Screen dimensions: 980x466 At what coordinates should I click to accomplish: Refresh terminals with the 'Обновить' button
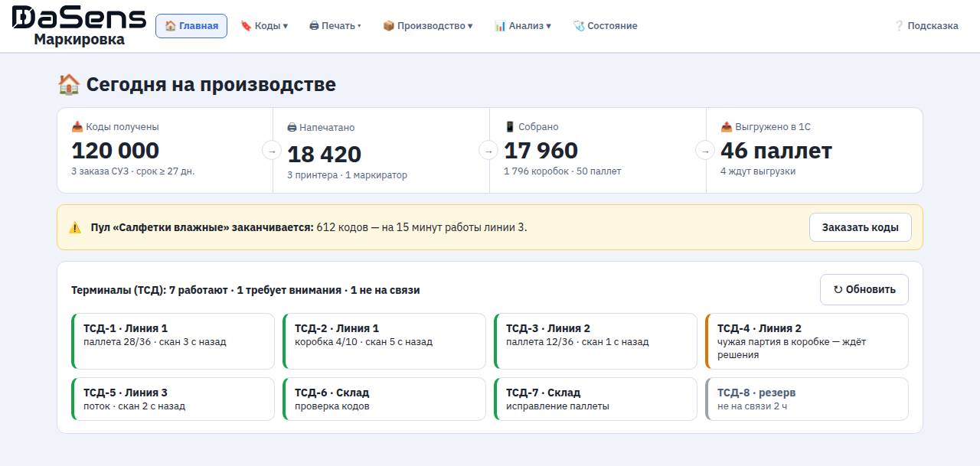tap(864, 290)
